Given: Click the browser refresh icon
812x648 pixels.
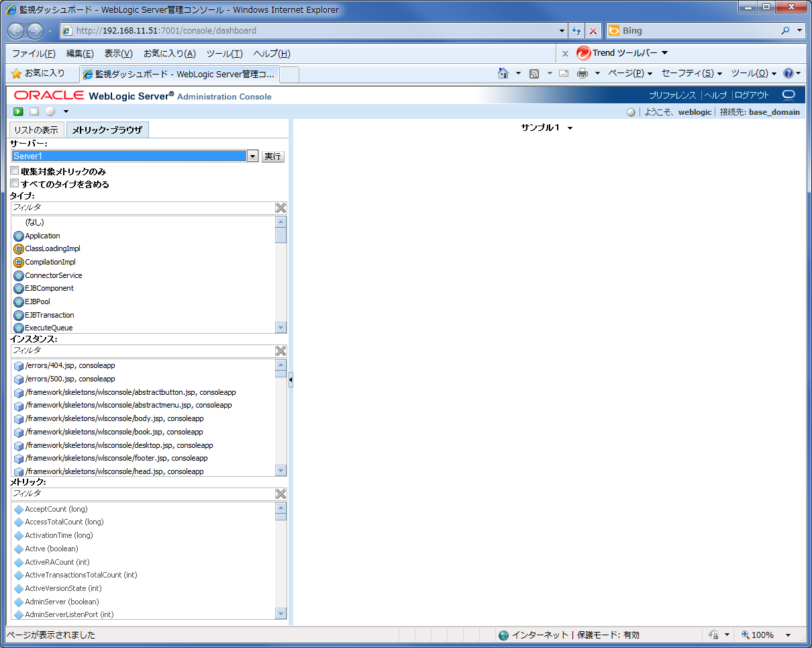Looking at the screenshot, I should point(576,31).
